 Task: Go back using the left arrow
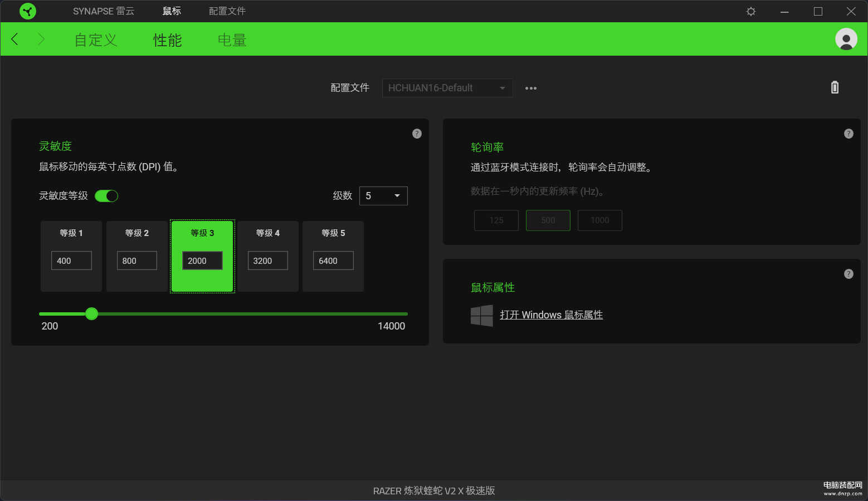pyautogui.click(x=15, y=39)
